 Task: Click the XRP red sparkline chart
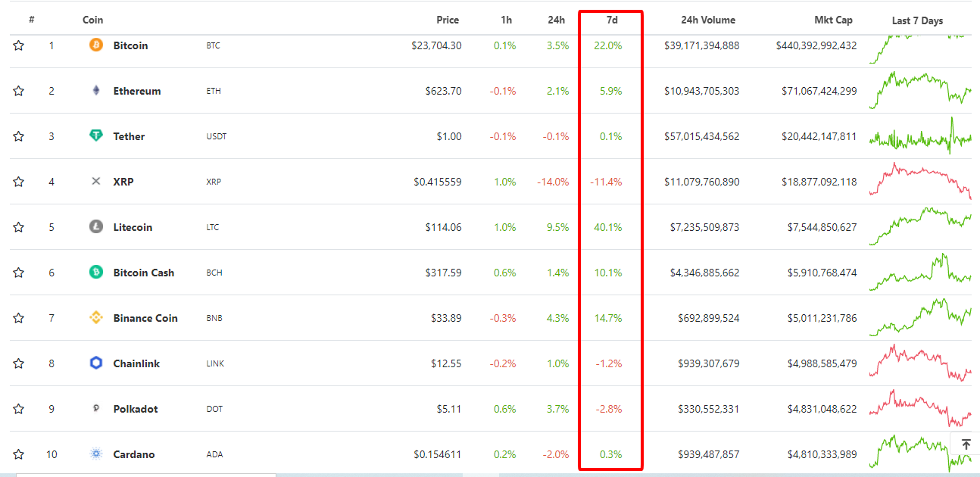point(920,182)
